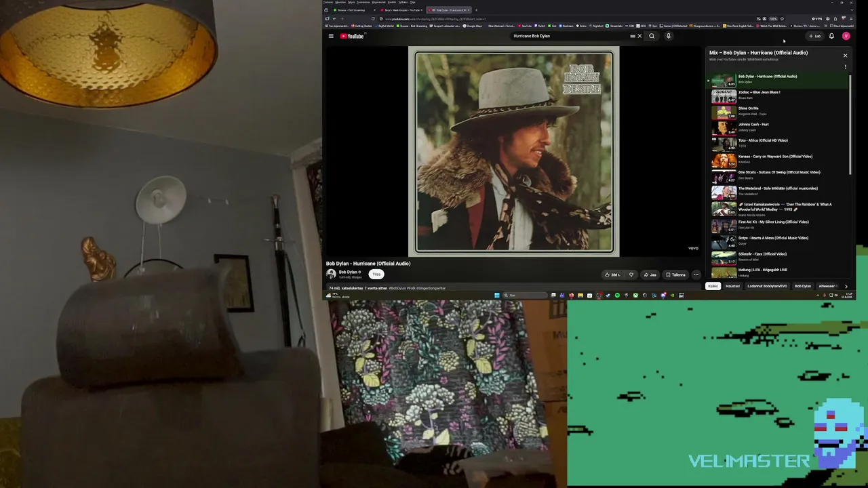868x488 pixels.
Task: Like the Hurricane video
Action: click(x=613, y=274)
